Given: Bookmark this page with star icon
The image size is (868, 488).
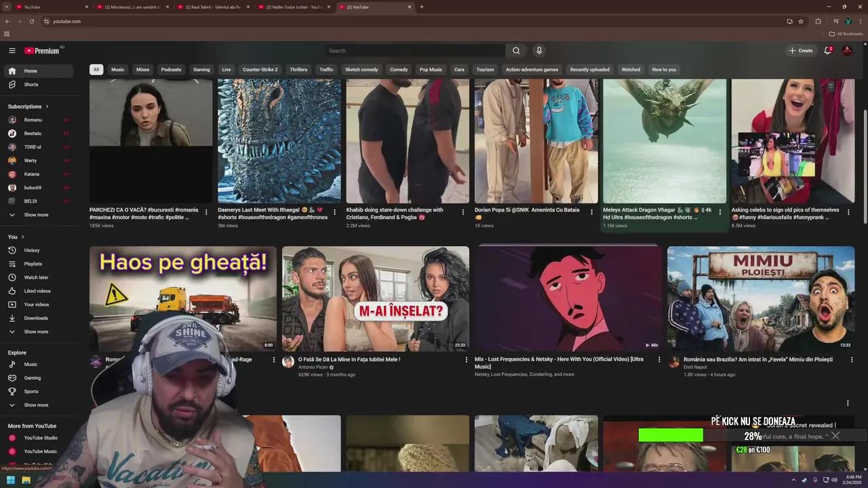Looking at the screenshot, I should pos(801,21).
